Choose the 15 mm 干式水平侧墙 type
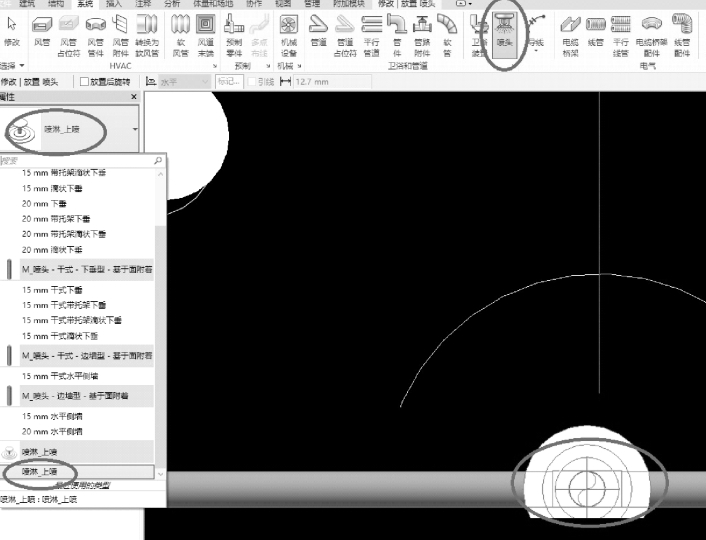 click(x=60, y=376)
